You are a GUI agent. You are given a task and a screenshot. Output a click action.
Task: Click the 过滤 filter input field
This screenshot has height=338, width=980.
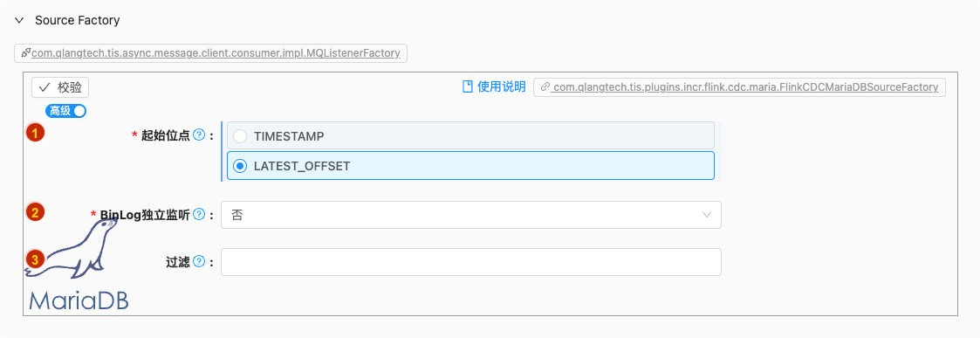471,262
